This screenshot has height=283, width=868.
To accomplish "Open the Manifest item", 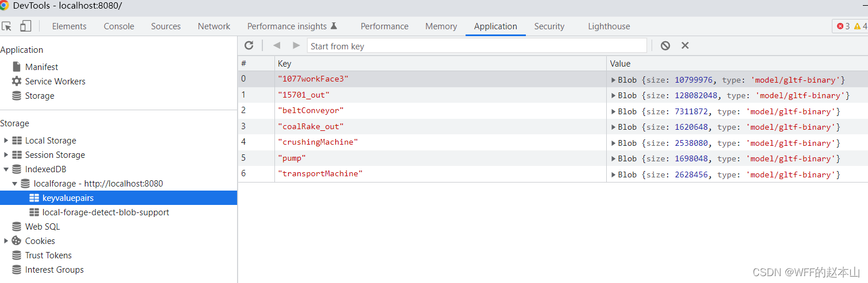I will click(41, 67).
